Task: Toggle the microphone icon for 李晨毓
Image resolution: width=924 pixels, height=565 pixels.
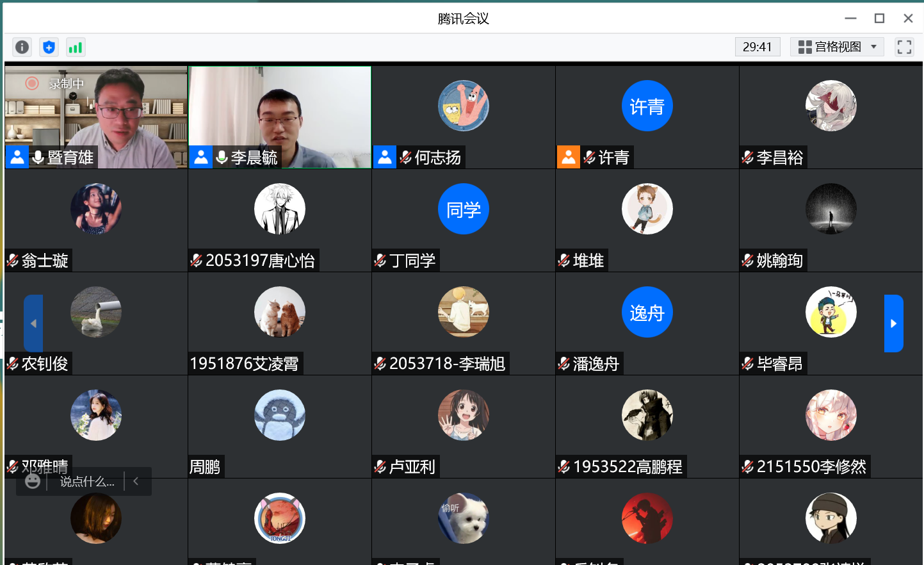Action: [222, 157]
